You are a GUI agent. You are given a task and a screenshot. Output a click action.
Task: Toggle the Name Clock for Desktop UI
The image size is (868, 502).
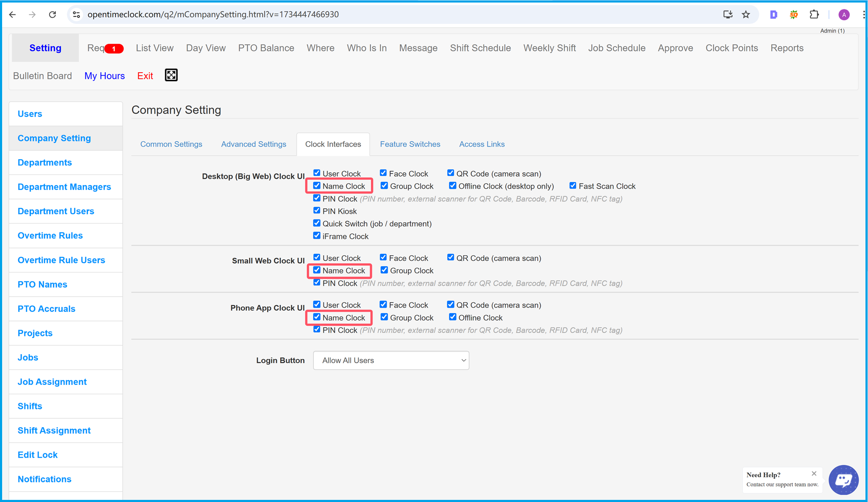pyautogui.click(x=316, y=186)
